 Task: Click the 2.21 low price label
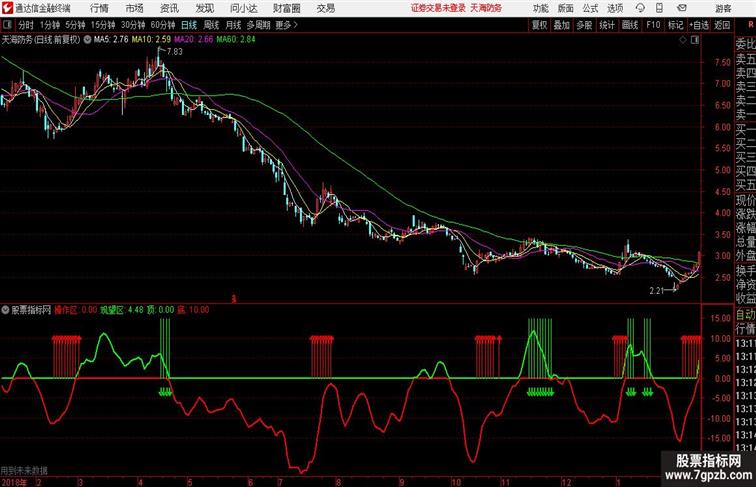(657, 291)
